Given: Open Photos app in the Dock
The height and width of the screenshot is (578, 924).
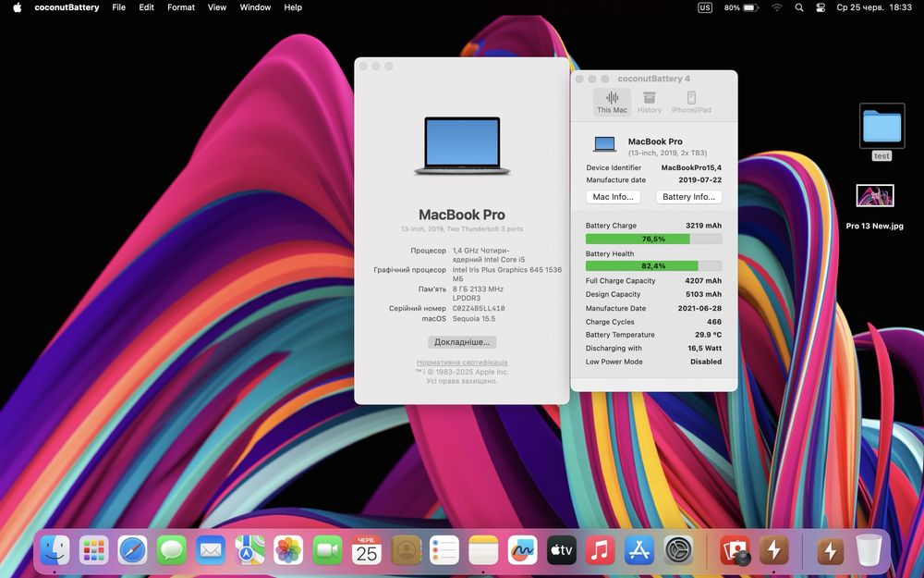Looking at the screenshot, I should (288, 551).
